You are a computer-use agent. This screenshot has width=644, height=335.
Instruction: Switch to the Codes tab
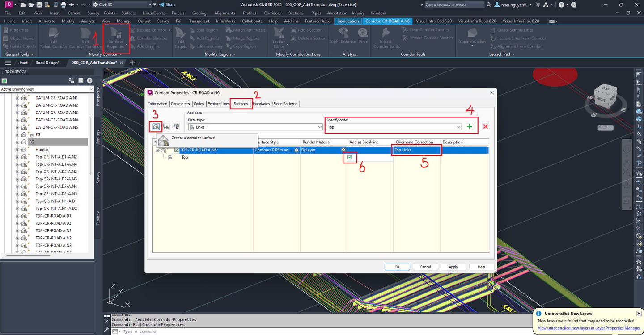pos(199,104)
